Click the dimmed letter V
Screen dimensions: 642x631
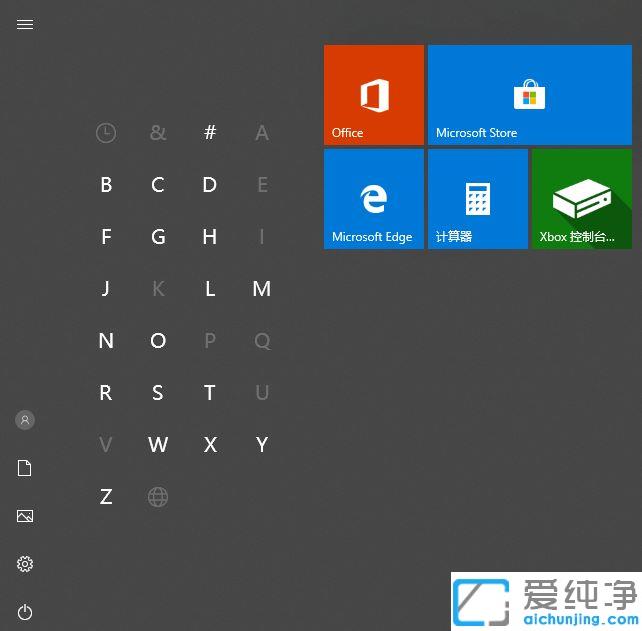click(x=106, y=445)
